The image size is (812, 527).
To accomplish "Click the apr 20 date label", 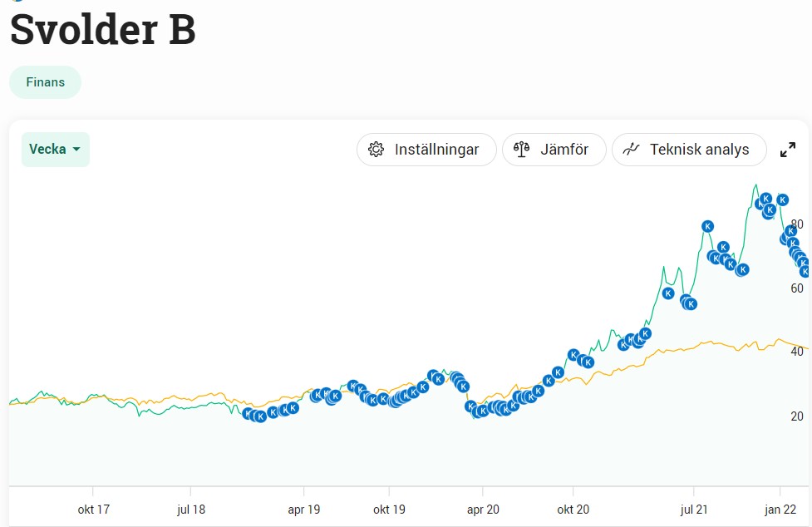I will [x=483, y=509].
